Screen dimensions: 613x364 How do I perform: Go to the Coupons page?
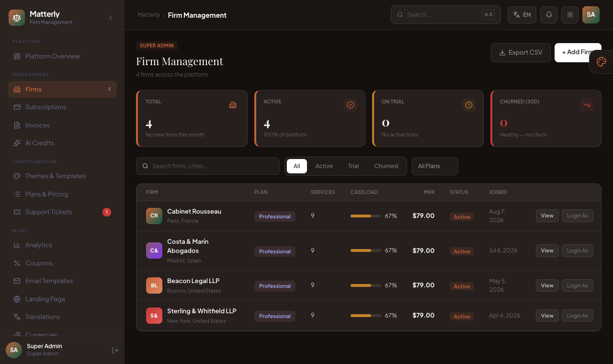[62, 263]
